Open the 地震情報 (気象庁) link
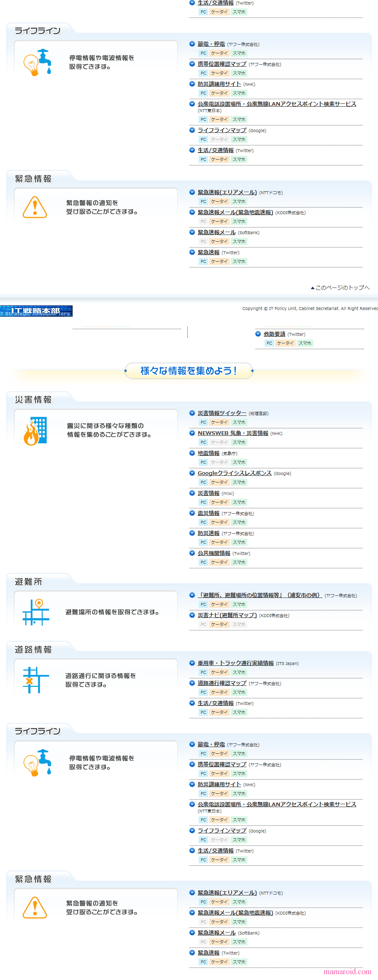The width and height of the screenshot is (378, 980). pos(209,453)
